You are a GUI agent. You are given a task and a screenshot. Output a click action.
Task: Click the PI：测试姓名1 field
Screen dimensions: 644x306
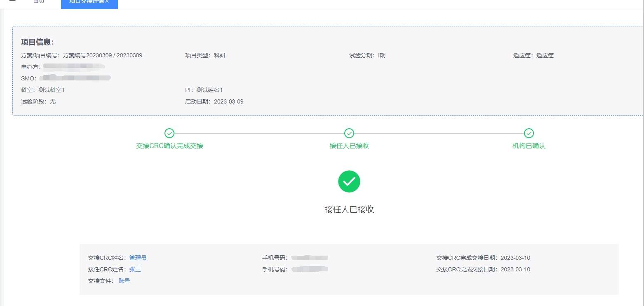[204, 90]
